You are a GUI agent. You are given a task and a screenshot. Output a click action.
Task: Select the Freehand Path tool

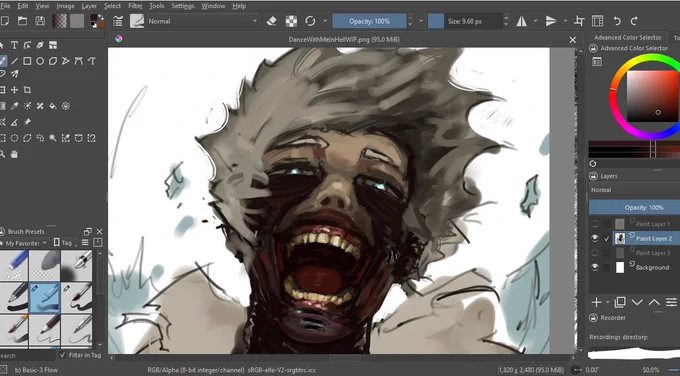(92, 61)
